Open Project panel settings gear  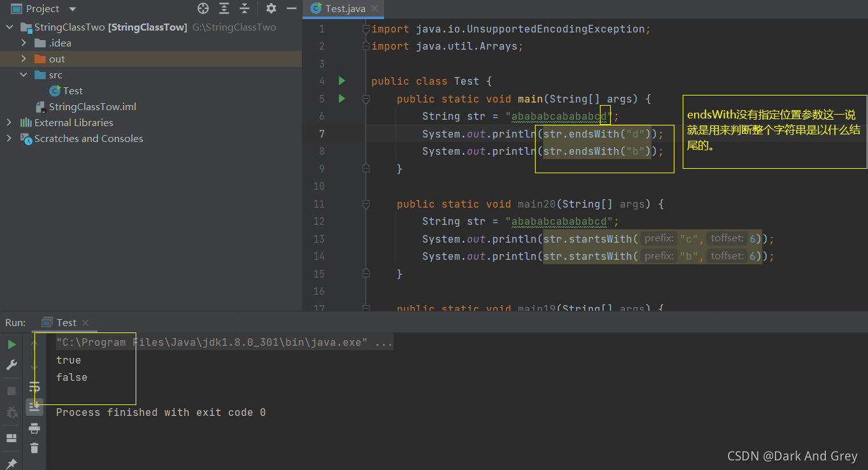pos(271,8)
